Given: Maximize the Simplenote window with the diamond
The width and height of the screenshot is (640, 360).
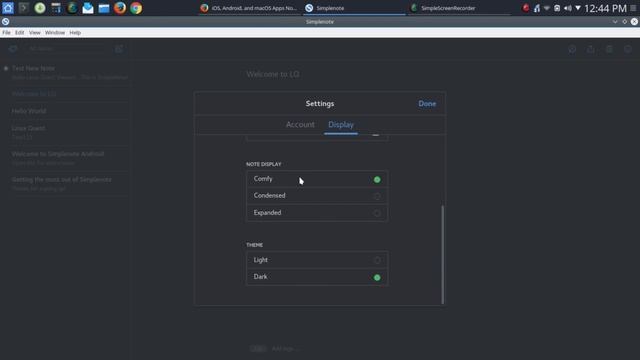Looking at the screenshot, I should click(x=624, y=22).
